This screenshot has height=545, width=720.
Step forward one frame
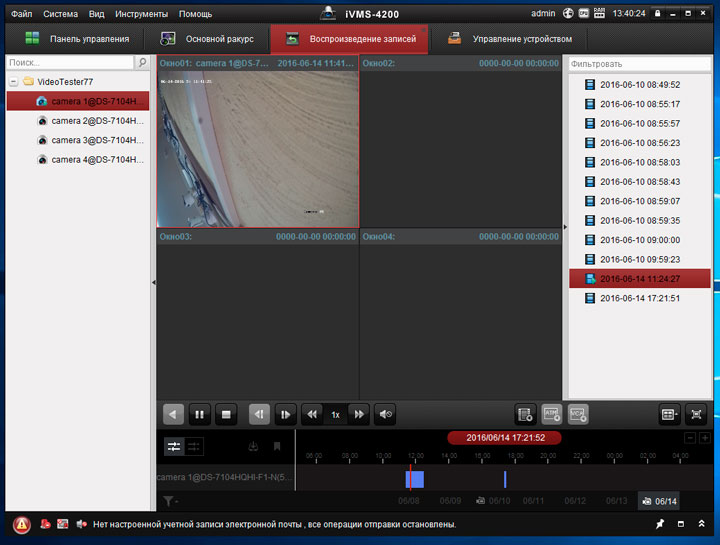pos(286,413)
